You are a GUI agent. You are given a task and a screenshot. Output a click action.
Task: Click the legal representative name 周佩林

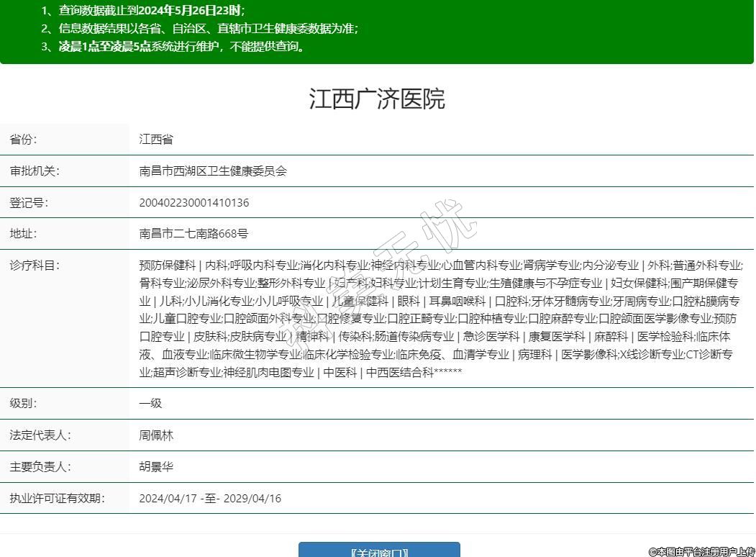tap(156, 435)
